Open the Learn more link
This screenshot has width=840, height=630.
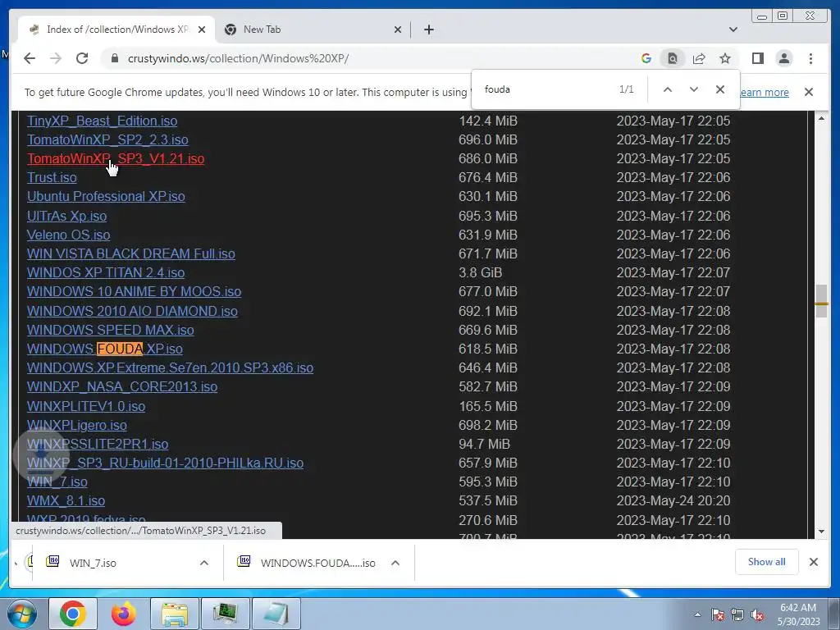(765, 92)
